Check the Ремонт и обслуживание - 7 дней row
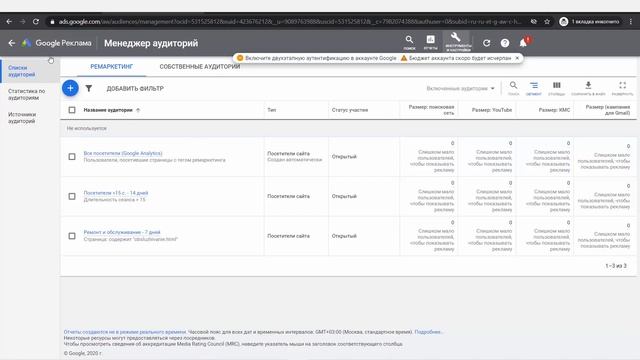640x360 pixels. point(72,236)
